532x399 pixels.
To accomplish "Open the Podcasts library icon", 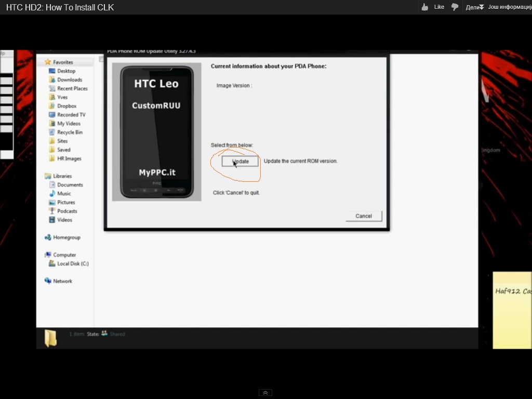I will [x=52, y=211].
